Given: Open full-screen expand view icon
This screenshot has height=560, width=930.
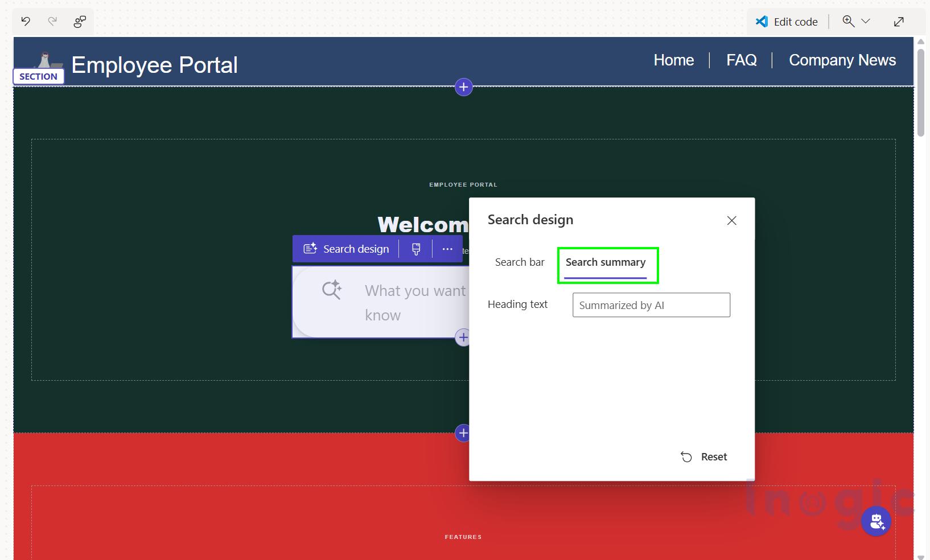Looking at the screenshot, I should [899, 22].
